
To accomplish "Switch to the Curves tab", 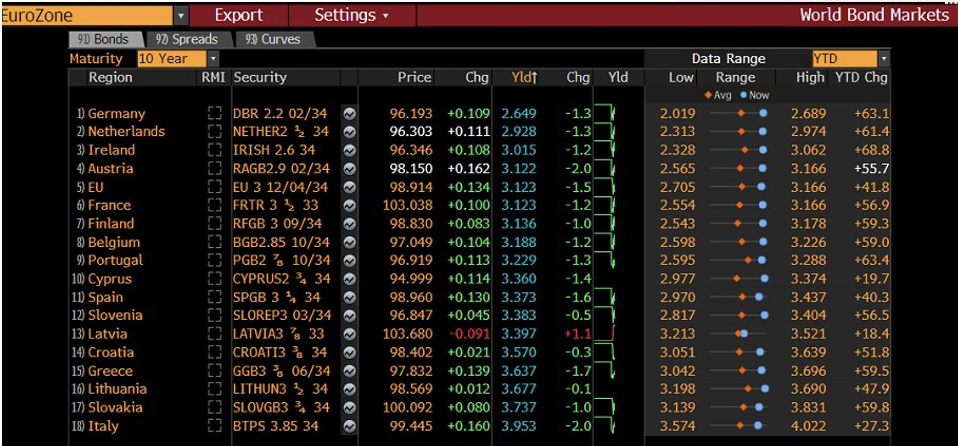I will tap(274, 40).
